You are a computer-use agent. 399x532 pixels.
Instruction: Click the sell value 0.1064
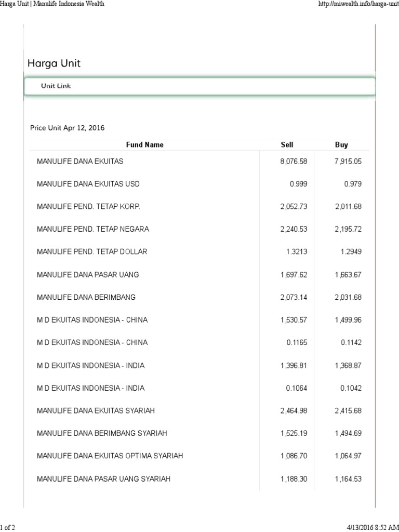tap(297, 388)
